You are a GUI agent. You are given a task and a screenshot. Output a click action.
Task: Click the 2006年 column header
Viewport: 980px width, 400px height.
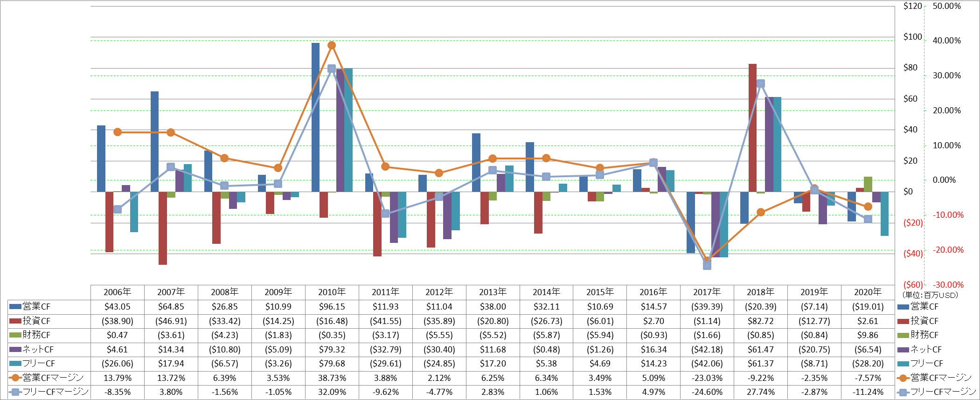[x=117, y=292]
